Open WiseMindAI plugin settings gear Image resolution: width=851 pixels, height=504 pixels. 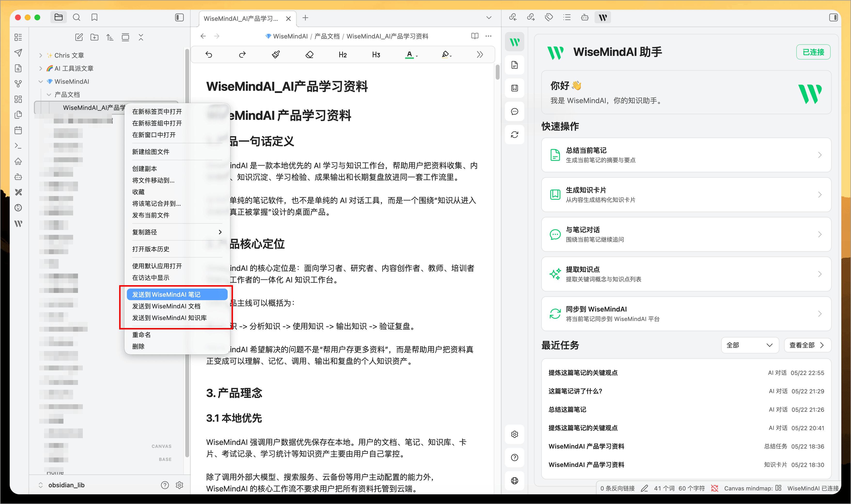click(515, 434)
